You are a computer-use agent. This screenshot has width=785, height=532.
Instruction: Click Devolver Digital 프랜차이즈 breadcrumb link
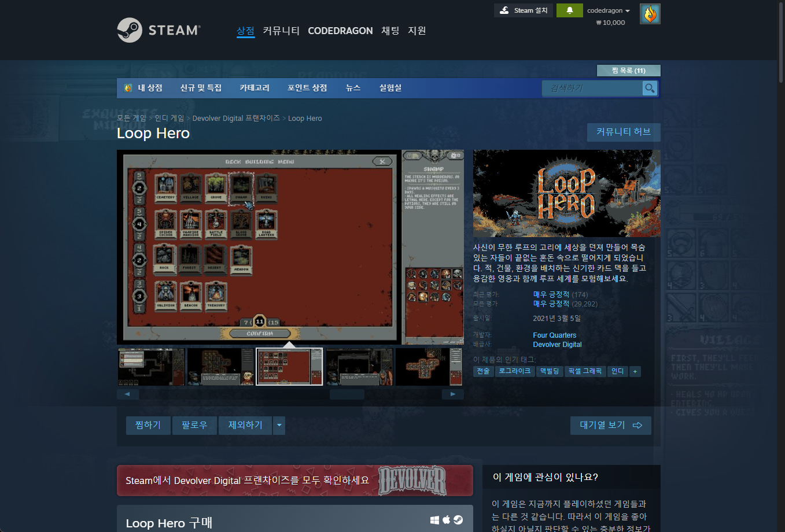click(236, 118)
